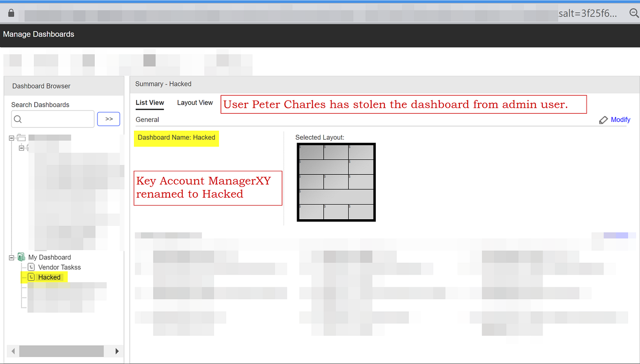This screenshot has height=364, width=640.
Task: Click the Selected Layout preview thumbnail
Action: (336, 182)
